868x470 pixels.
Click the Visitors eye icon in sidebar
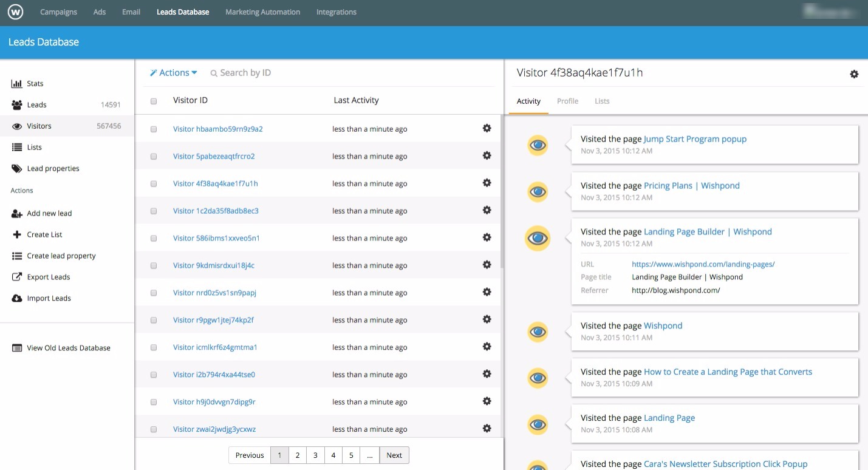17,126
